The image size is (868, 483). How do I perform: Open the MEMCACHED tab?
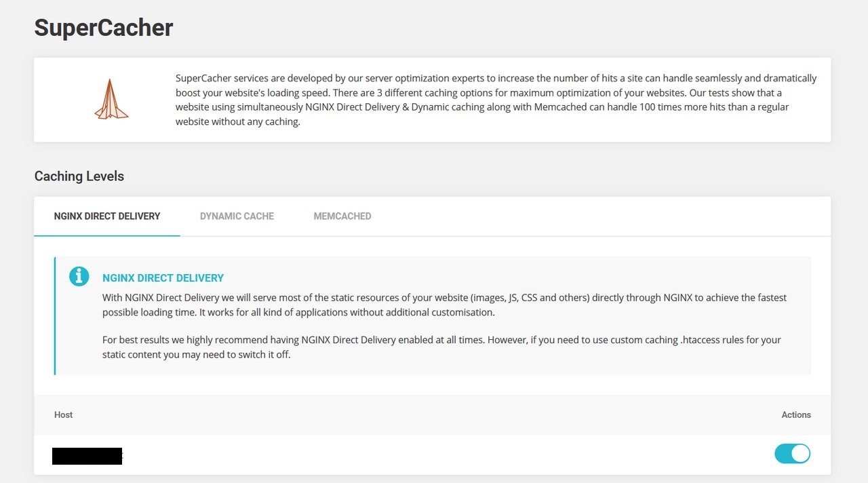(x=342, y=216)
